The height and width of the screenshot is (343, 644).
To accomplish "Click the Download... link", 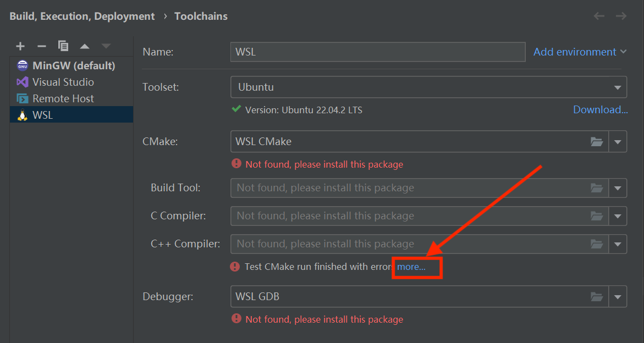I will tap(600, 109).
